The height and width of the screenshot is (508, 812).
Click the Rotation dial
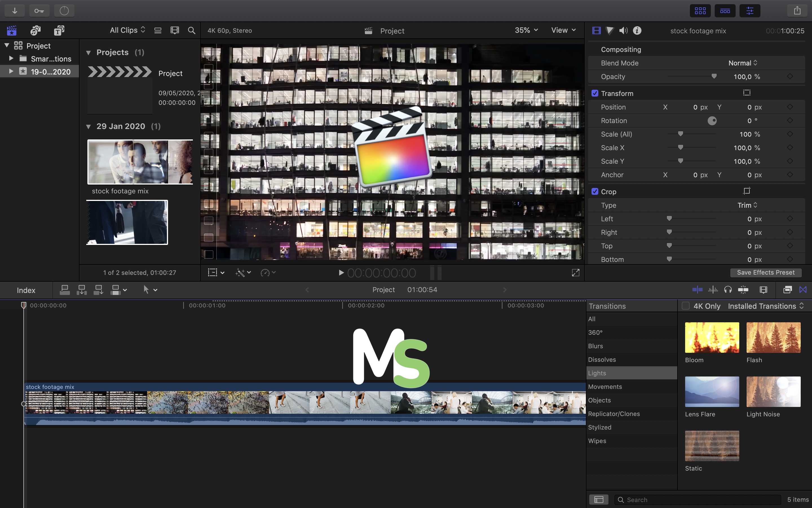point(712,121)
